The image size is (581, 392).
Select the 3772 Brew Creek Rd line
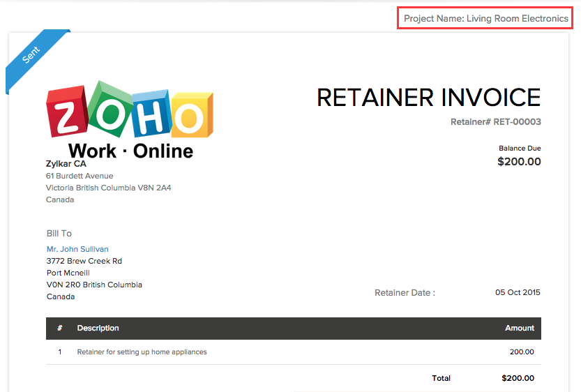(84, 261)
